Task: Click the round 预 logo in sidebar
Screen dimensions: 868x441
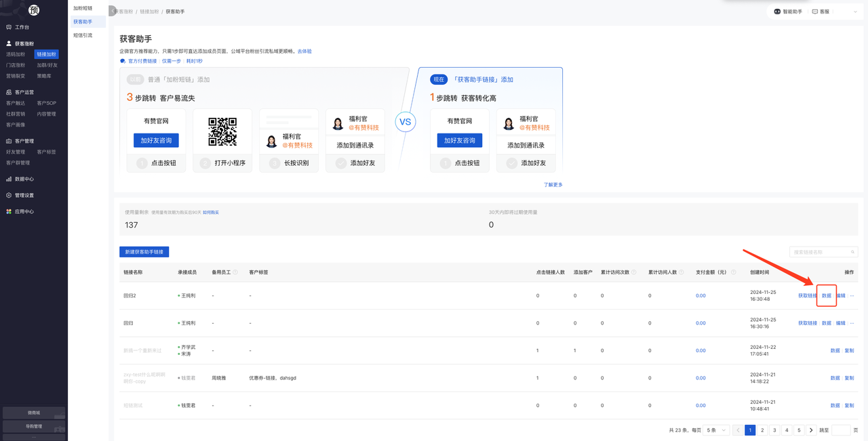Action: (x=34, y=10)
